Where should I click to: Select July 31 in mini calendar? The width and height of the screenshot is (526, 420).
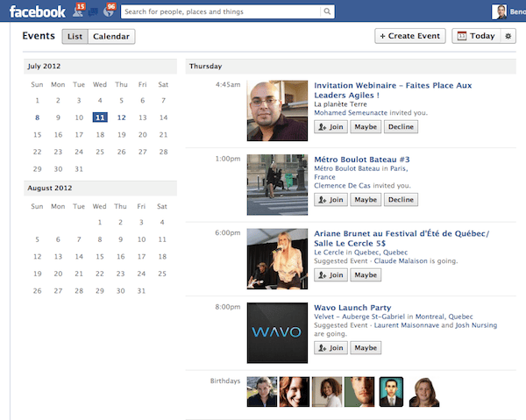[x=79, y=169]
